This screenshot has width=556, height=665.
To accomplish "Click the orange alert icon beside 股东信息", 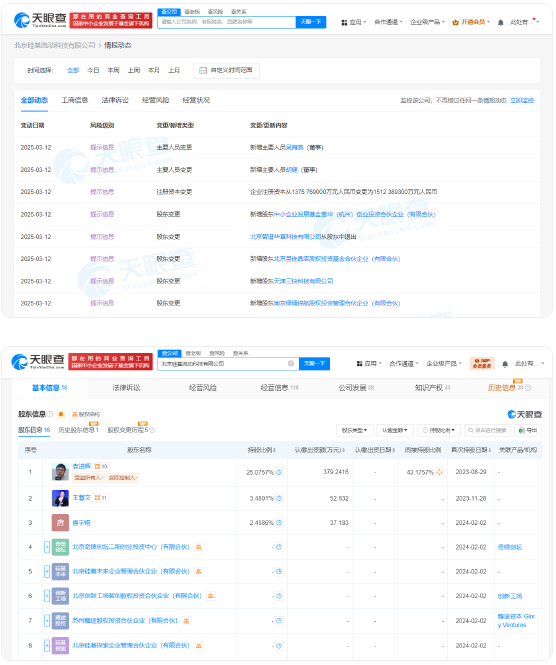I will point(61,414).
